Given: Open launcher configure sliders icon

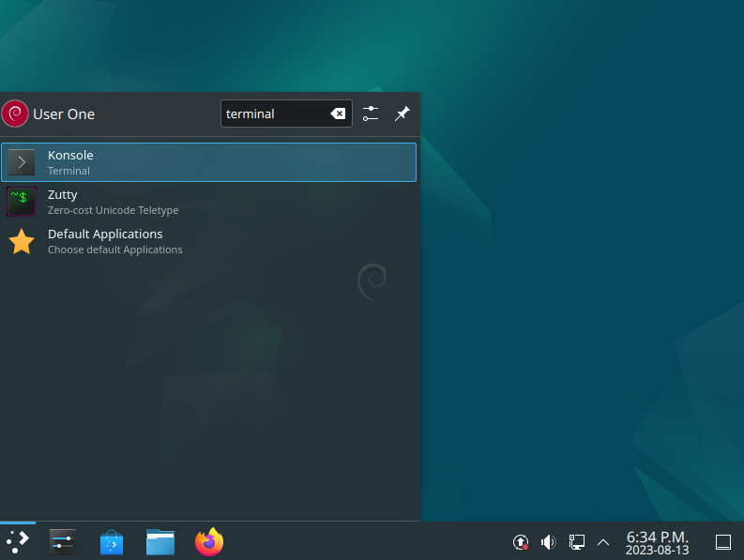Looking at the screenshot, I should [x=371, y=114].
